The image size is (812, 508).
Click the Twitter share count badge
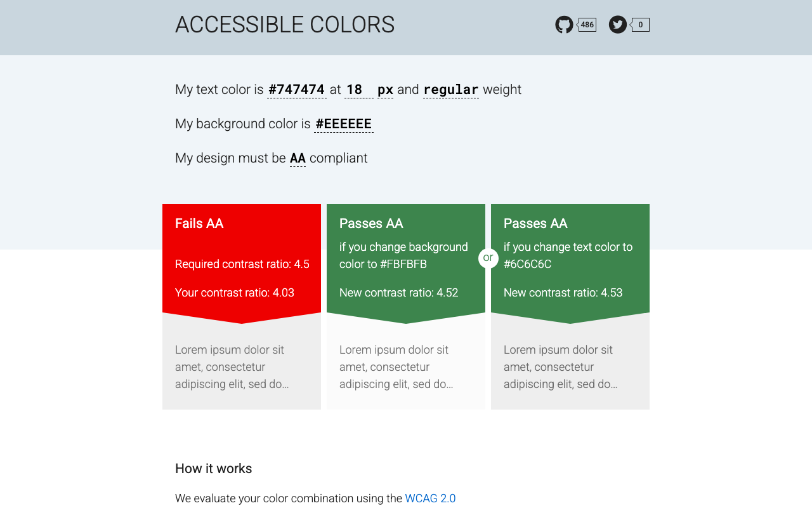point(640,25)
